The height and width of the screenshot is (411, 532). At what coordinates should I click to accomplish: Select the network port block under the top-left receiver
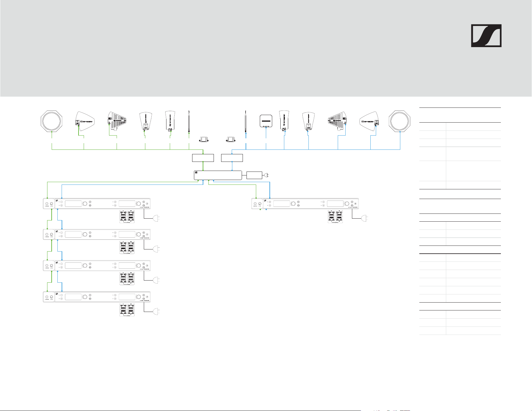pos(127,217)
